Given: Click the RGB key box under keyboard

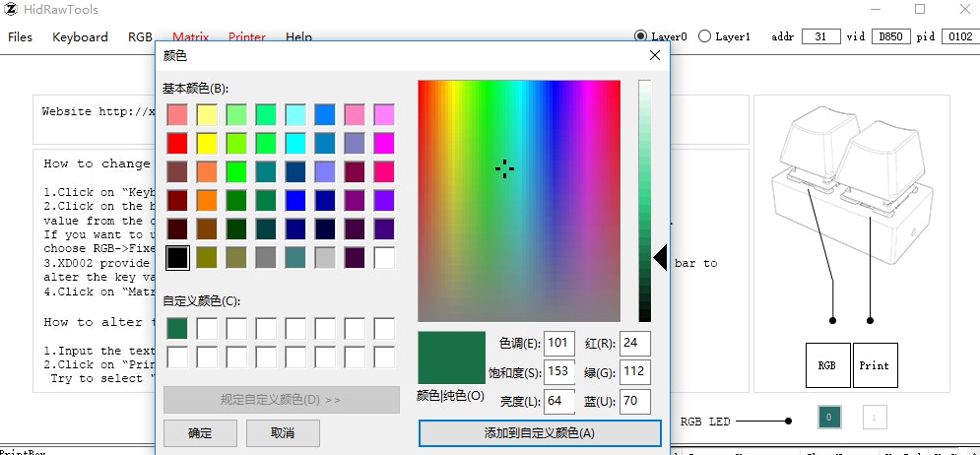Looking at the screenshot, I should point(827,364).
